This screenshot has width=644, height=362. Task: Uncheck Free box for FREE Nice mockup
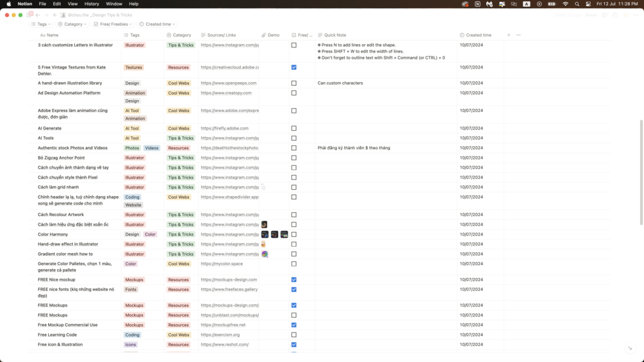point(293,279)
